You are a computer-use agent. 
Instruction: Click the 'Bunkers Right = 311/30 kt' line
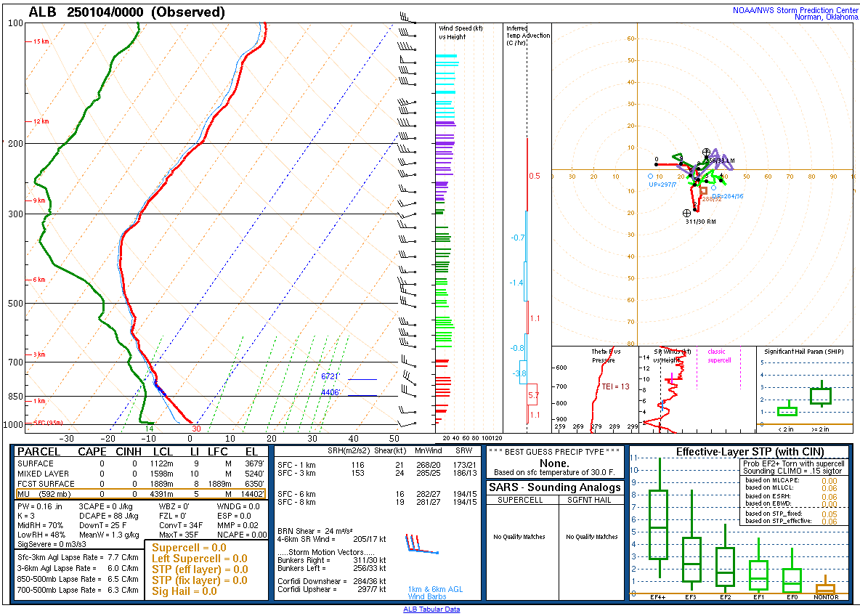tap(332, 561)
